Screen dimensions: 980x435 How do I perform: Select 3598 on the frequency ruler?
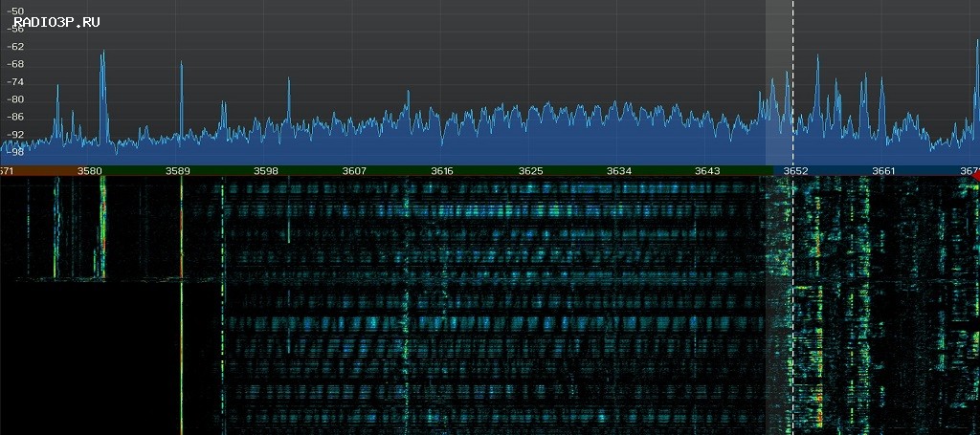click(x=266, y=171)
